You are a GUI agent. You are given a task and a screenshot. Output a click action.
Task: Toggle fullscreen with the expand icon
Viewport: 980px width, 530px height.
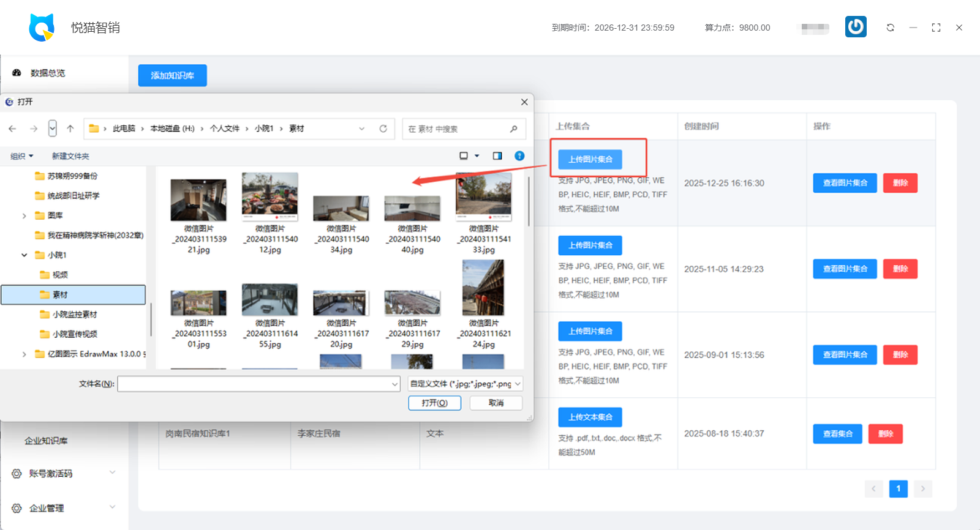[x=936, y=28]
